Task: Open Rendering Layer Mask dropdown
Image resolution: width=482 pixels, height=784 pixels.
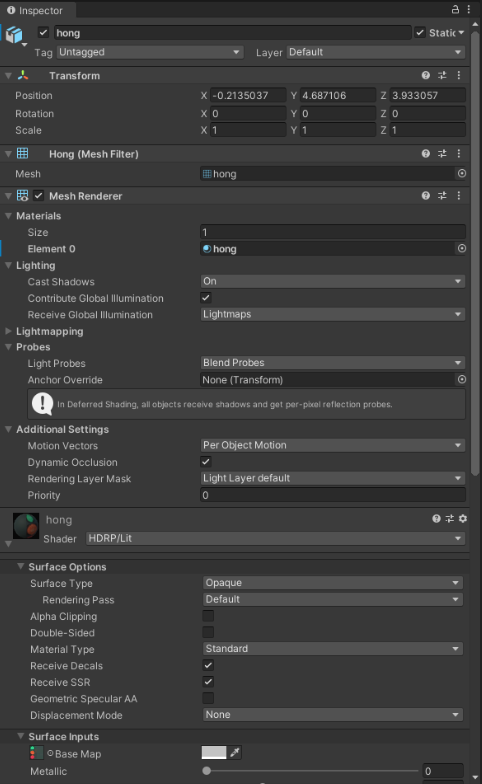Action: click(x=332, y=478)
